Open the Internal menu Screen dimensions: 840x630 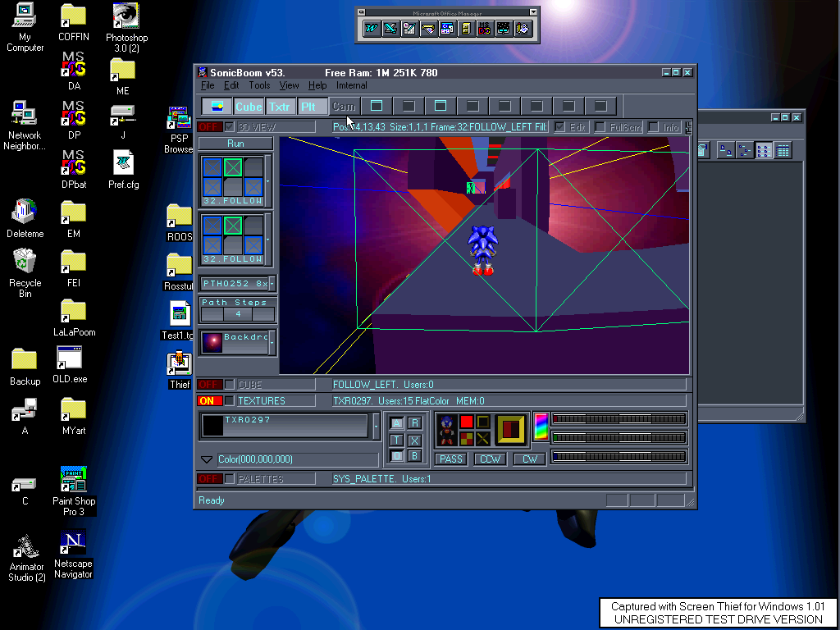pyautogui.click(x=351, y=85)
